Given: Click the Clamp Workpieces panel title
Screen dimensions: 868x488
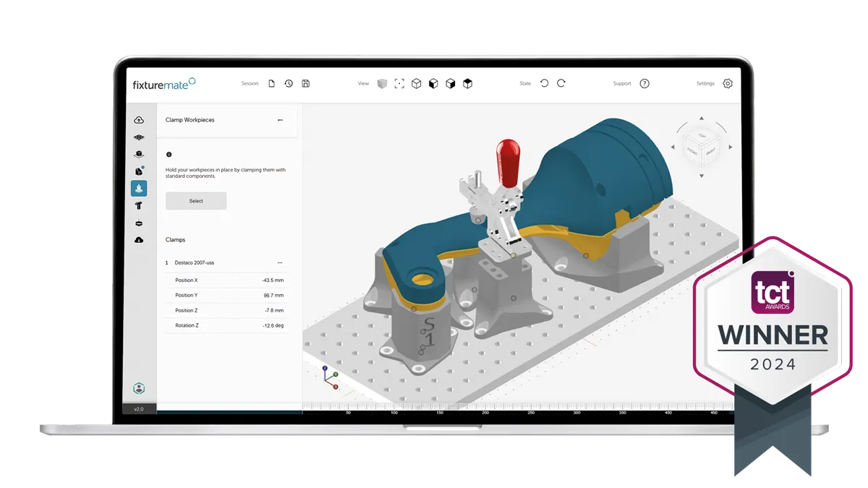Looking at the screenshot, I should tap(190, 120).
